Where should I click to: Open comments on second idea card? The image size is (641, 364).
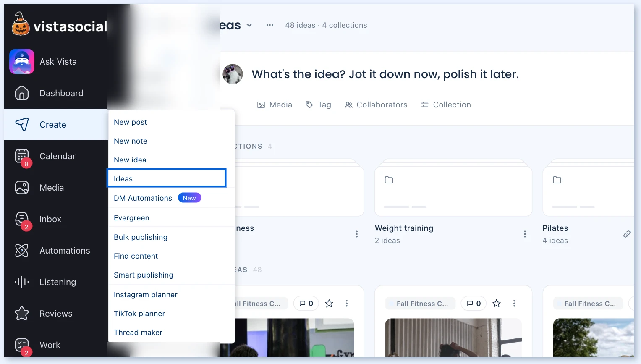tap(474, 304)
